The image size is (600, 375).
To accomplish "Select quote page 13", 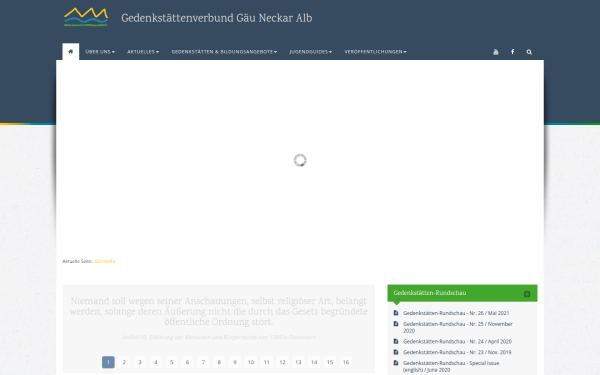I will point(298,362).
